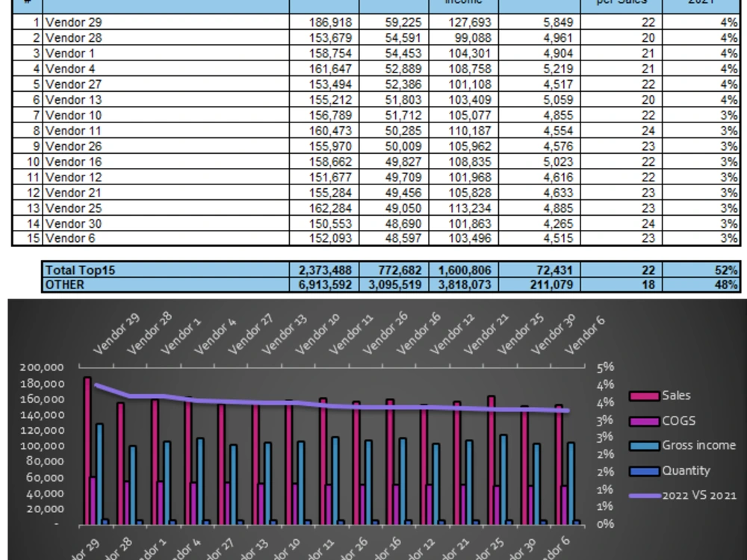Click the Vendor 6 table row label
Image resolution: width=747 pixels, height=560 pixels.
pyautogui.click(x=166, y=238)
